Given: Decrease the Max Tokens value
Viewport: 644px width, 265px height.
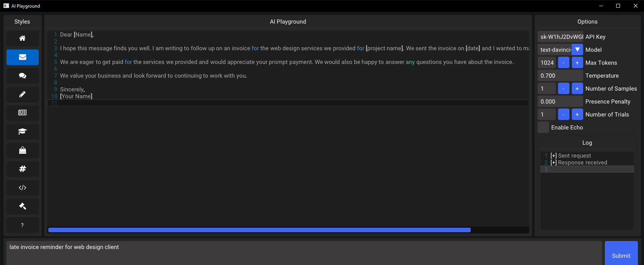Looking at the screenshot, I should pos(564,62).
